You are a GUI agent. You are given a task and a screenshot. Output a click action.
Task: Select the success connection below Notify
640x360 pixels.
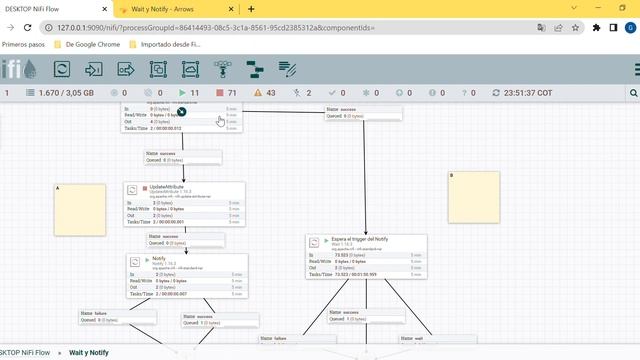220,320
